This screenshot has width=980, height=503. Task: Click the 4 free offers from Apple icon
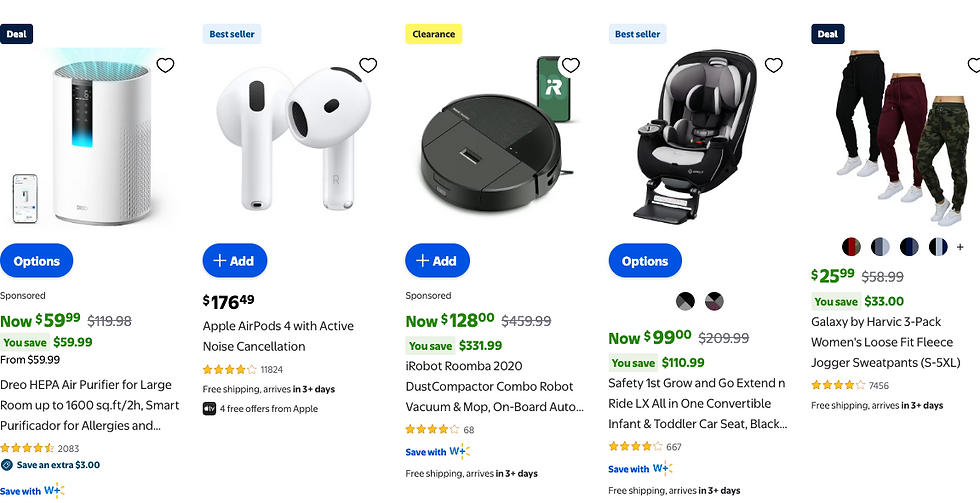210,409
